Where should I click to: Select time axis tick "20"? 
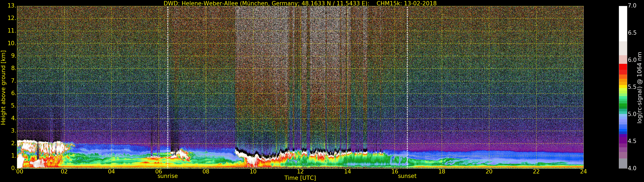pos(489,172)
